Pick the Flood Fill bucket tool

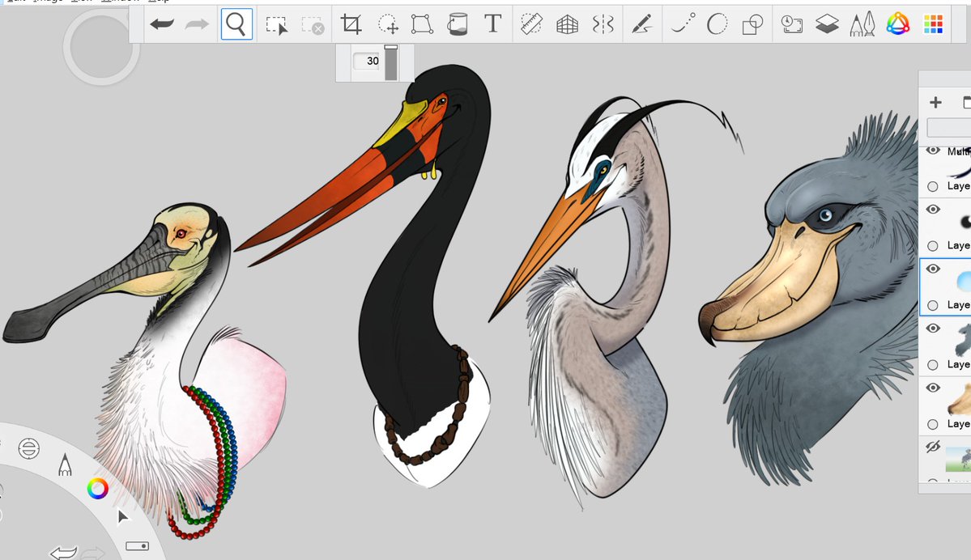coord(458,24)
